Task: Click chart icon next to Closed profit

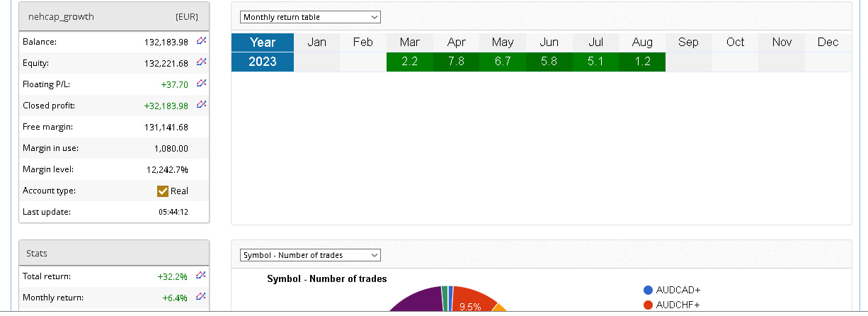Action: pos(201,106)
